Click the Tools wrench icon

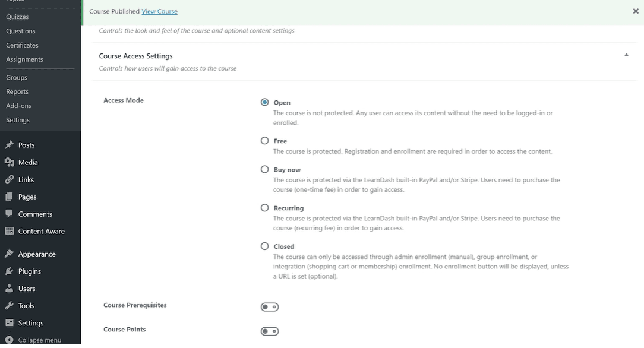9,305
